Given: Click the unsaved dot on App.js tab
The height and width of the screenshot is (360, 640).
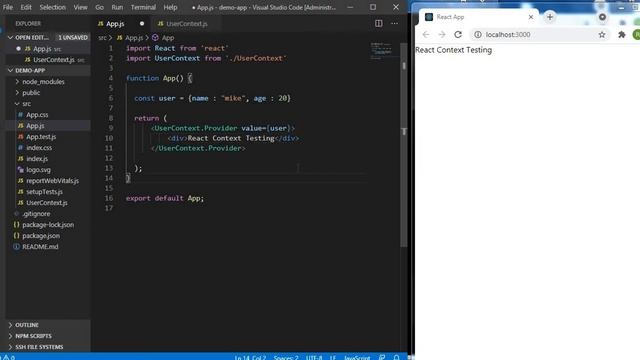Looking at the screenshot, I should click(x=142, y=24).
